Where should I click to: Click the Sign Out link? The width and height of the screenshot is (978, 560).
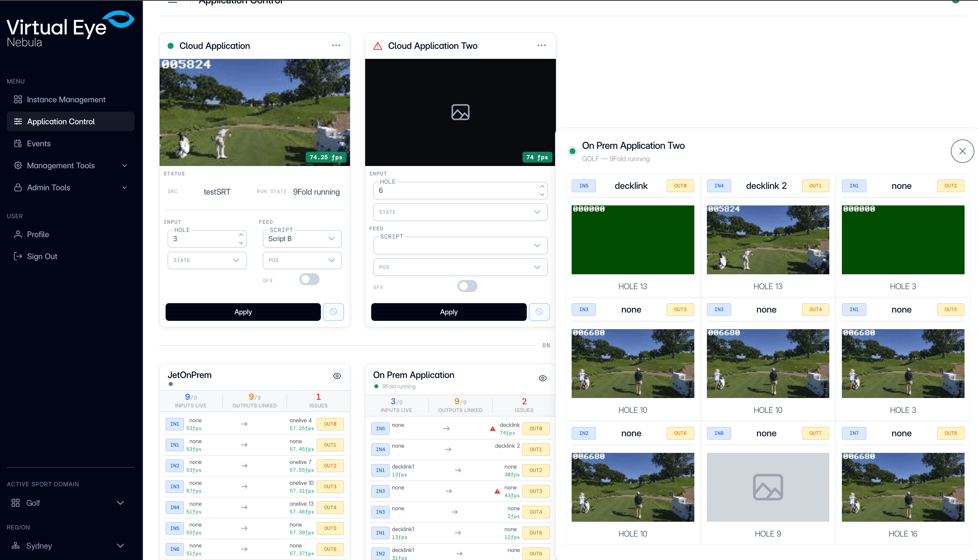(x=70, y=256)
